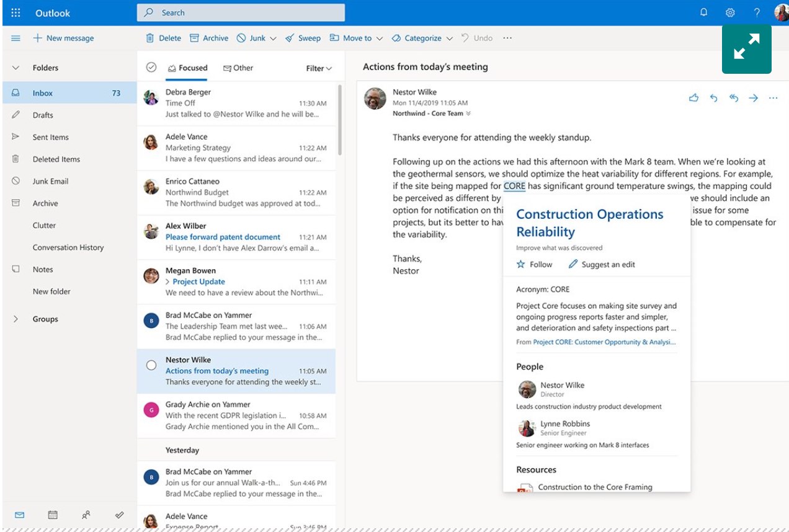Viewport: 789px width, 532px height.
Task: Select all messages circle checkbox
Action: (x=151, y=68)
